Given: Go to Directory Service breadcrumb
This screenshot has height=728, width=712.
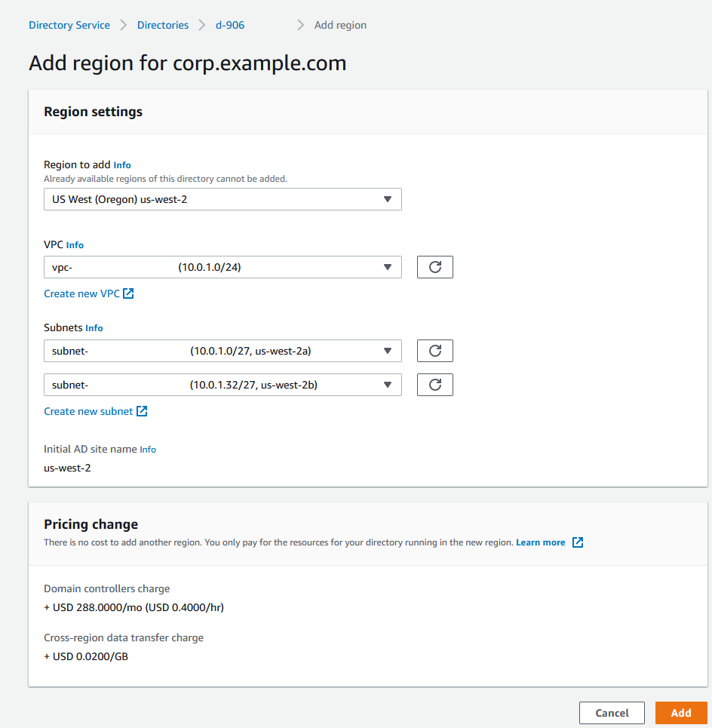Looking at the screenshot, I should pos(69,25).
